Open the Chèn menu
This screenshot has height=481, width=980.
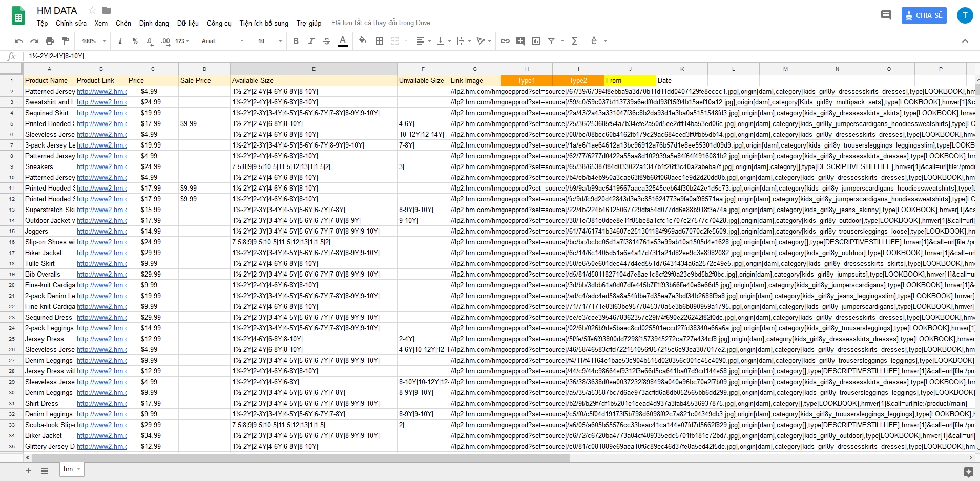click(123, 23)
